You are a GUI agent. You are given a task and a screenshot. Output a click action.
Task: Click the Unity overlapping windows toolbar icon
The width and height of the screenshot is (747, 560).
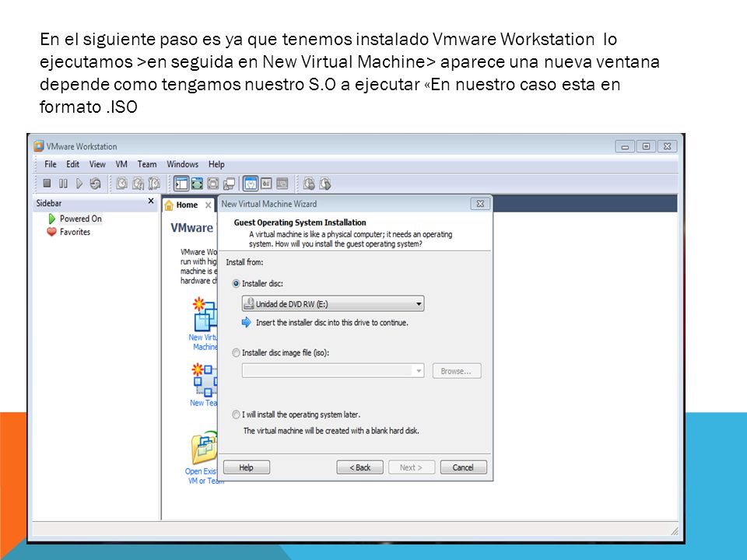click(x=229, y=184)
